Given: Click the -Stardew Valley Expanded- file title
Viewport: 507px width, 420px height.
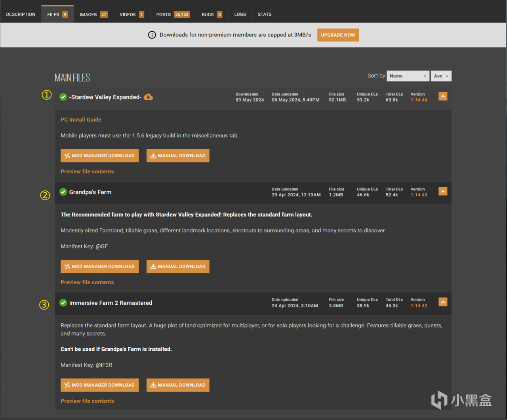Looking at the screenshot, I should (x=105, y=97).
